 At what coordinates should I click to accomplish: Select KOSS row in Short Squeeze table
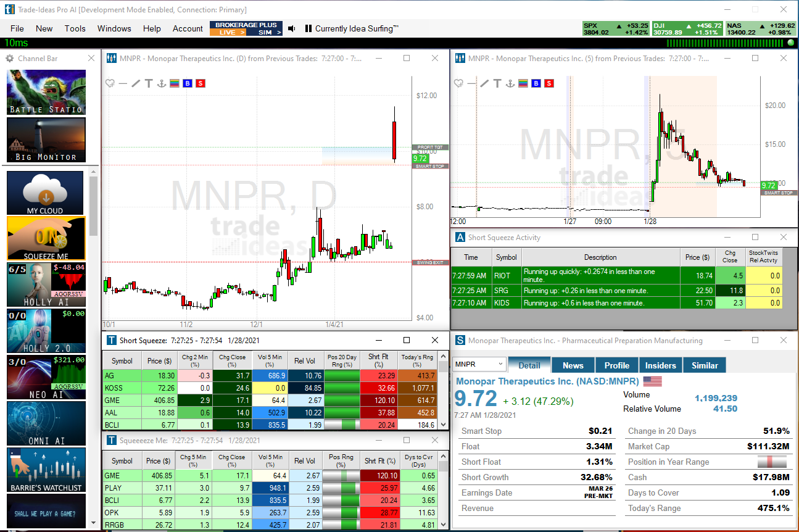coord(270,388)
